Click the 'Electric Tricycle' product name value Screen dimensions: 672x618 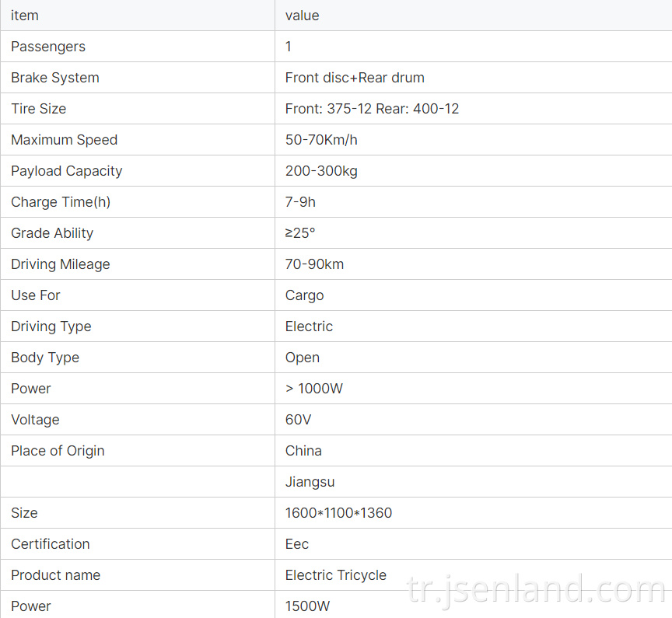coord(336,575)
